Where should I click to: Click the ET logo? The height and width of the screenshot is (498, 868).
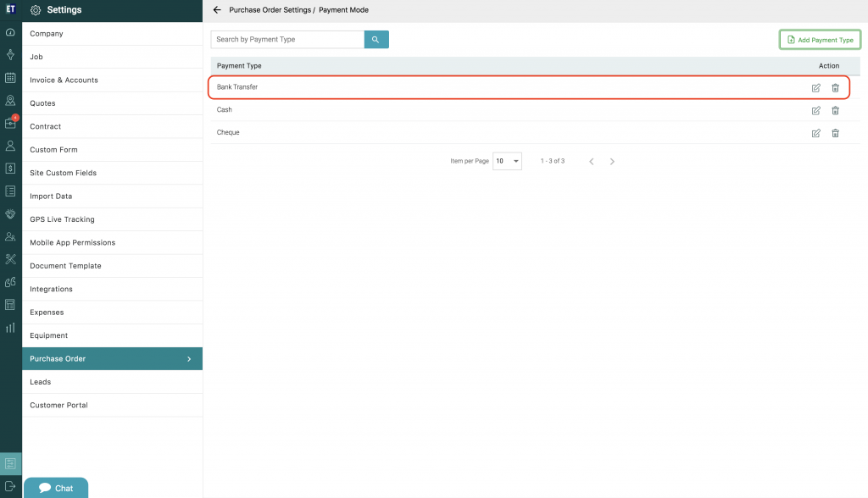pos(10,8)
